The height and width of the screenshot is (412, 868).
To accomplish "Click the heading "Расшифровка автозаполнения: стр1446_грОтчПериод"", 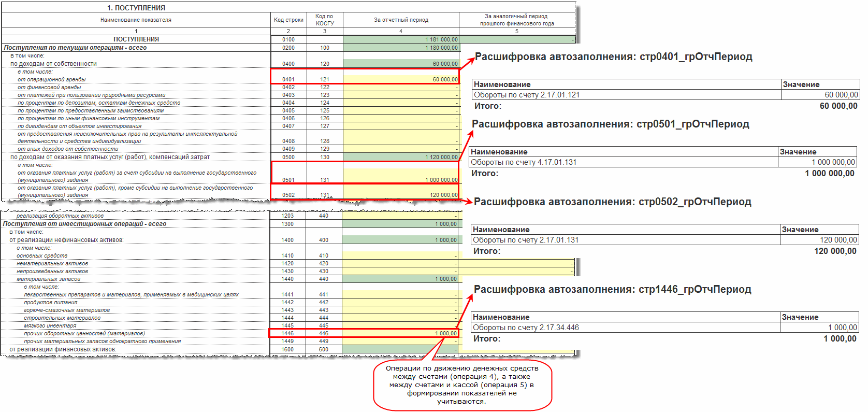I will [x=613, y=290].
